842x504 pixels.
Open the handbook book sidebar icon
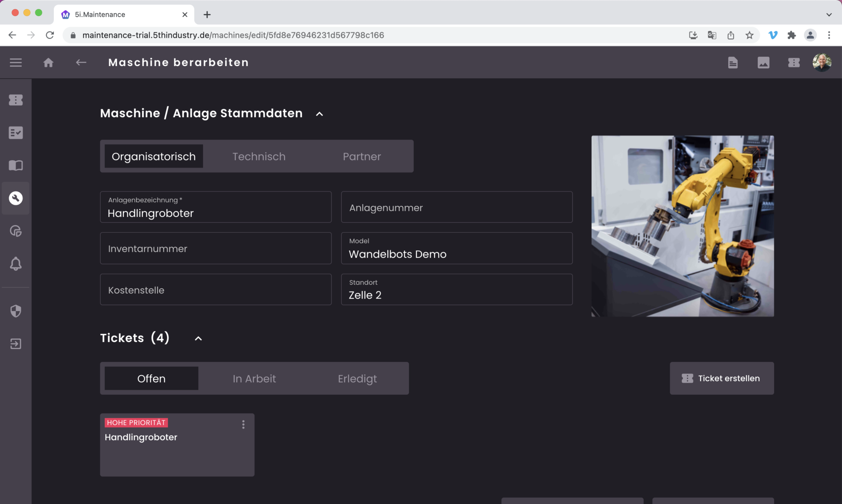coord(16,166)
